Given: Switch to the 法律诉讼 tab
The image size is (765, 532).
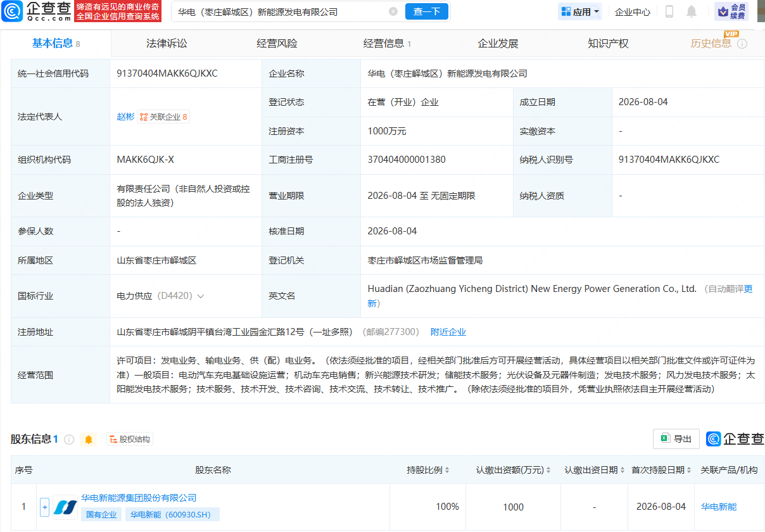Looking at the screenshot, I should (x=167, y=43).
